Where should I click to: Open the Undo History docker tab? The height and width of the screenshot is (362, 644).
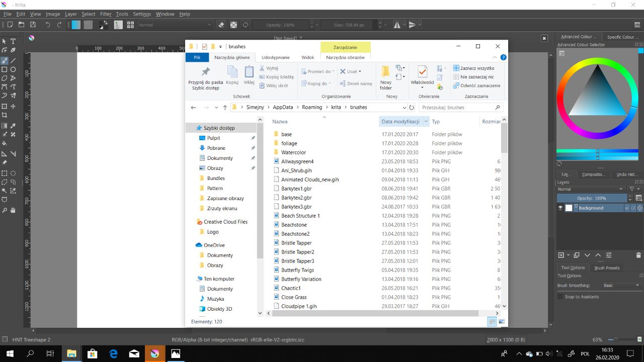627,174
